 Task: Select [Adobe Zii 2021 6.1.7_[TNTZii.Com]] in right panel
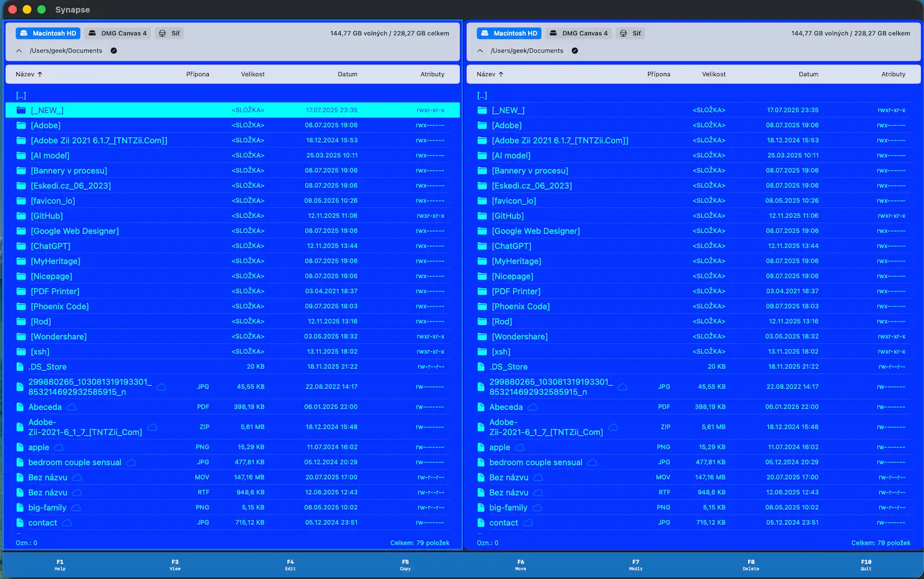[694, 140]
